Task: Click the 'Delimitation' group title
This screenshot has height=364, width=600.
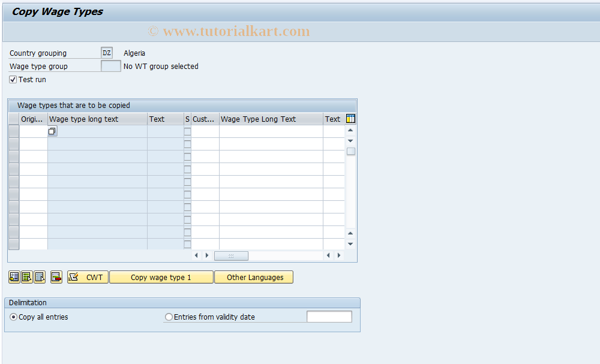Action: tap(28, 302)
